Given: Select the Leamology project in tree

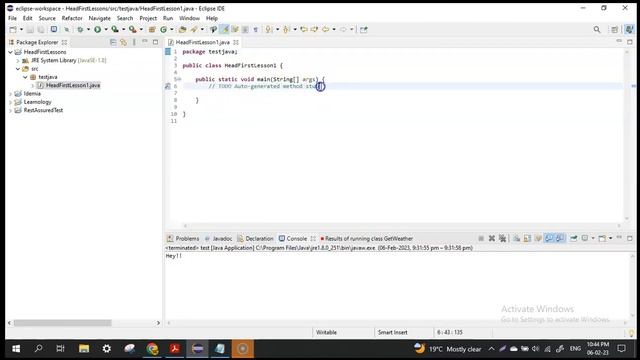Looking at the screenshot, I should tap(37, 102).
